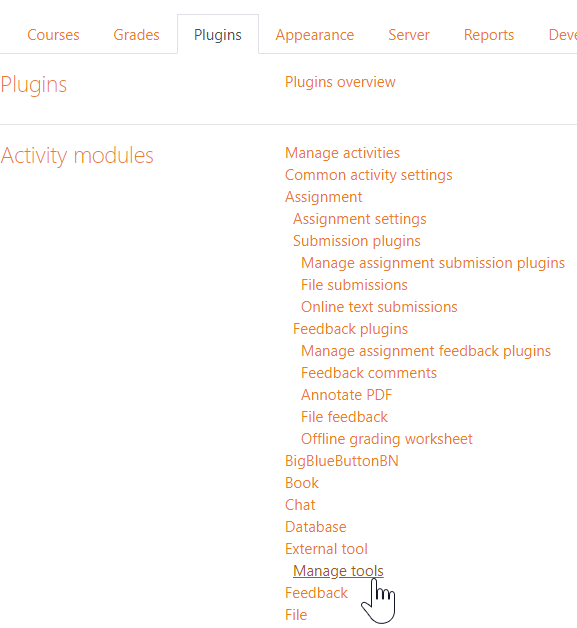The width and height of the screenshot is (577, 628).
Task: Click the Manage tools link
Action: 338,571
